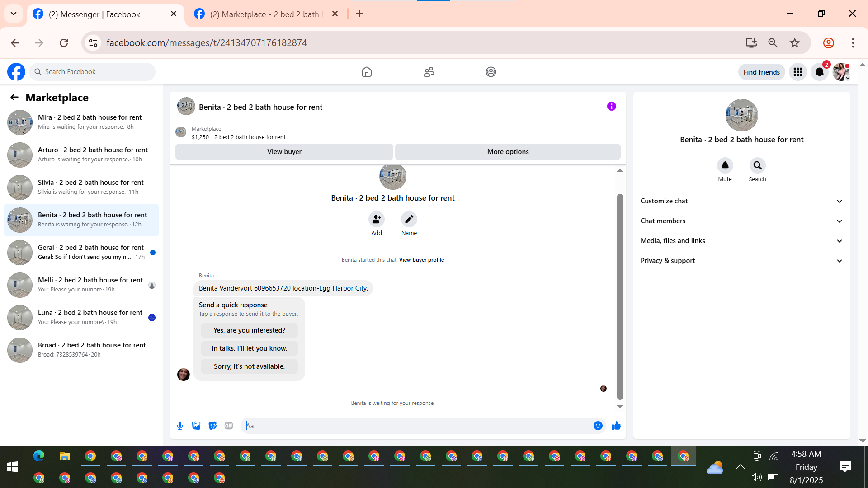
Task: Switch to the Marketplace browser tab
Action: tap(264, 14)
